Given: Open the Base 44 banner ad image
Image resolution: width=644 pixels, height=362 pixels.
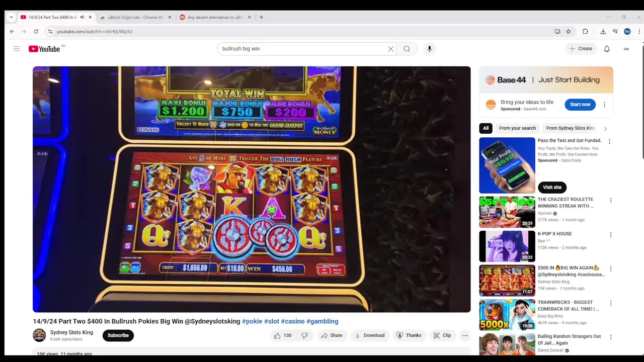Looking at the screenshot, I should (546, 80).
